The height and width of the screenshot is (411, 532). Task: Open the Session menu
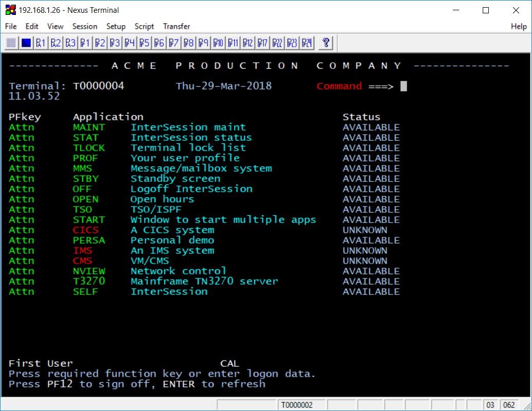[85, 26]
